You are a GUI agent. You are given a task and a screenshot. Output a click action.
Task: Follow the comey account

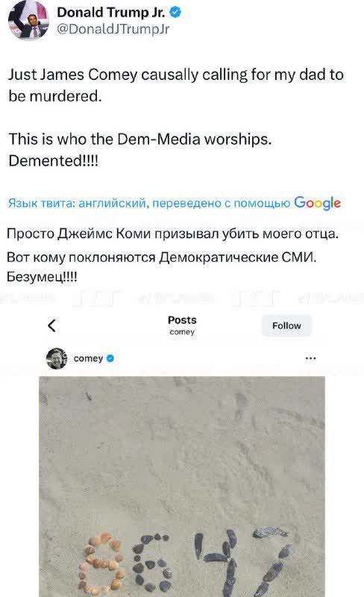(286, 325)
